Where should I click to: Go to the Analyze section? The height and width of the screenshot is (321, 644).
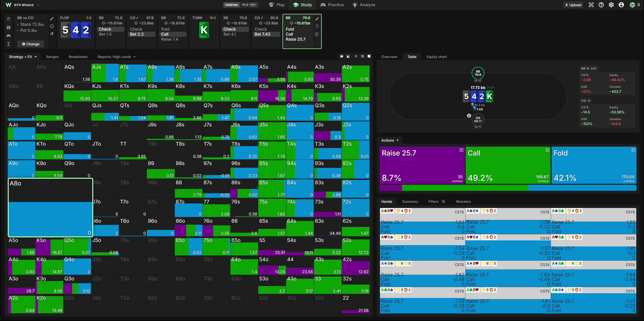[x=364, y=5]
